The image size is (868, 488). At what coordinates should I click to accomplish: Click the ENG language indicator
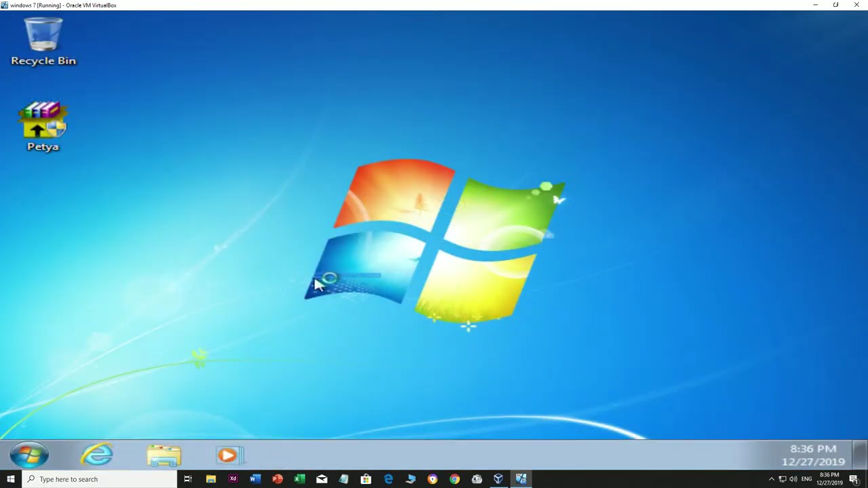click(x=806, y=479)
